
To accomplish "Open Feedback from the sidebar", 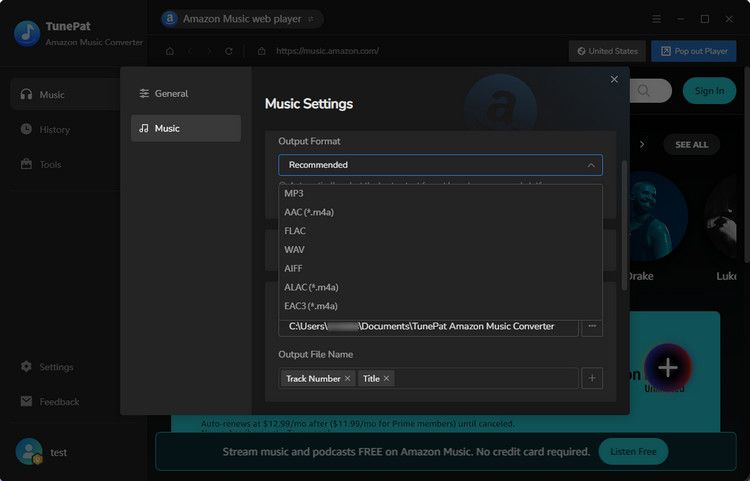I will pos(50,402).
